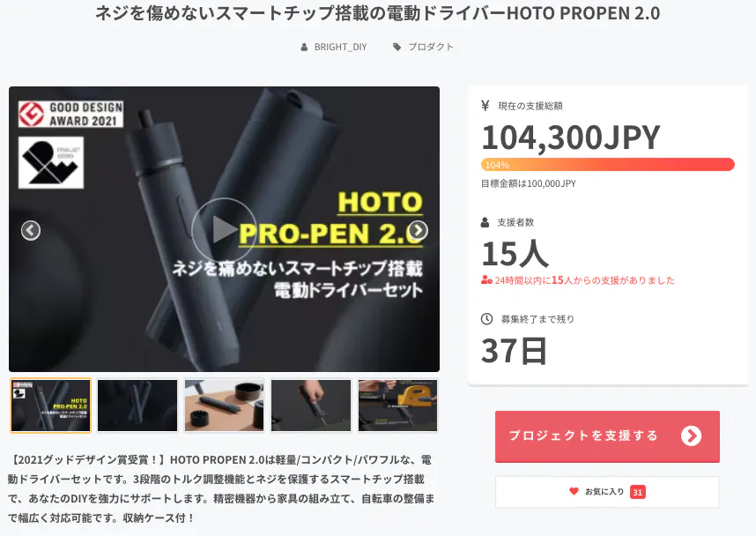Screen dimensions: 756x536
Task: Open the BRIGHT_DIY creator profile link
Action: pos(340,47)
